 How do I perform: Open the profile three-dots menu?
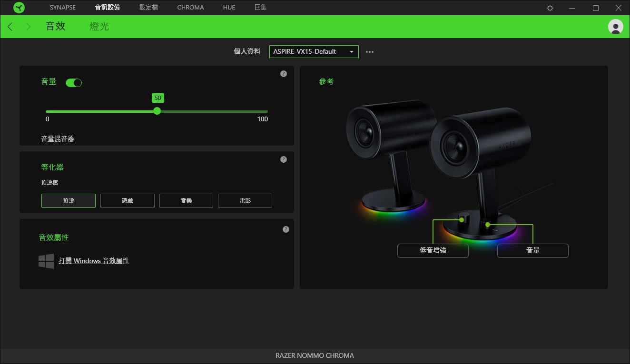[x=370, y=52]
